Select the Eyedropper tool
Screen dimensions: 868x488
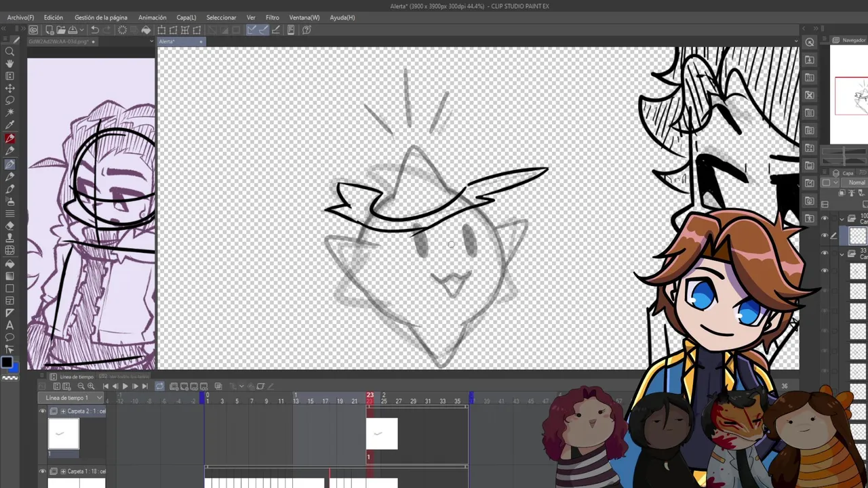click(x=9, y=125)
